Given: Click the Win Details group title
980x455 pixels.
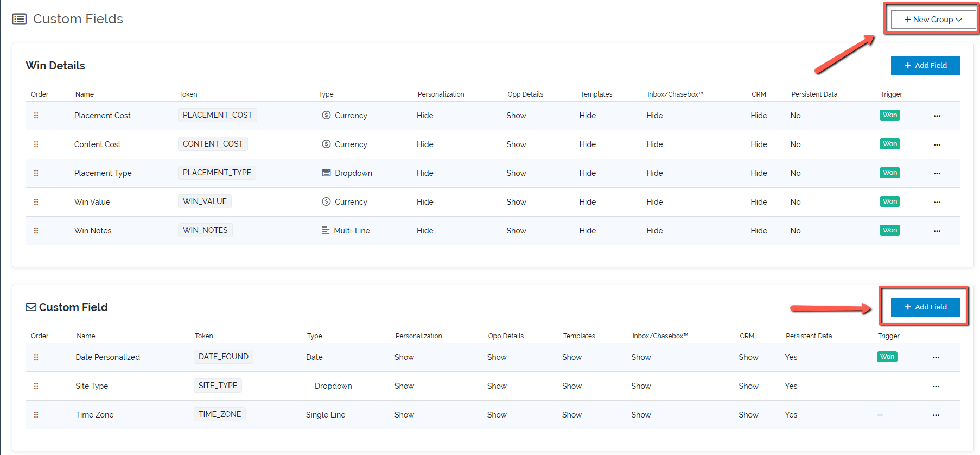Looking at the screenshot, I should point(55,66).
